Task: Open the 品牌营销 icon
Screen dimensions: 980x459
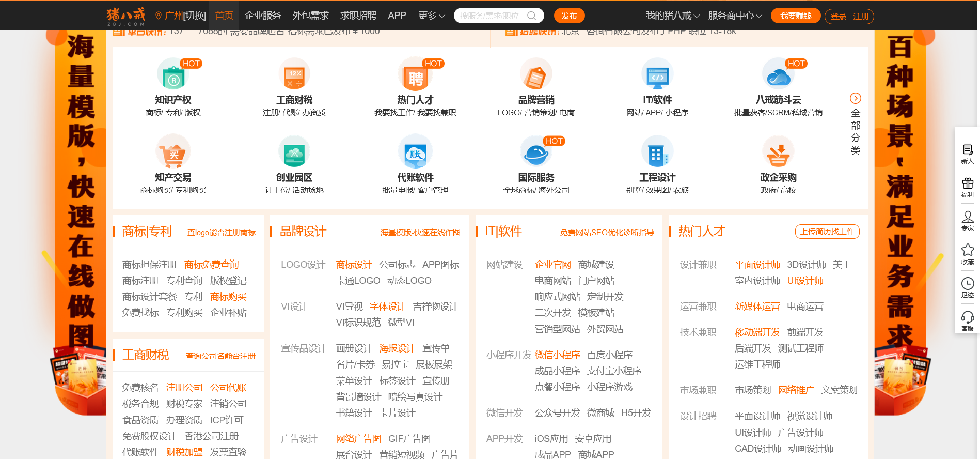Action: pos(536,74)
